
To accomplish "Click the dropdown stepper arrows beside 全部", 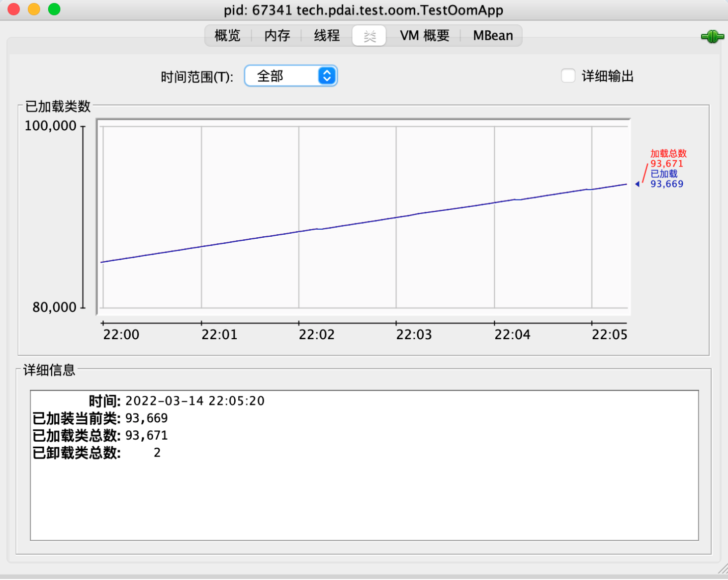I will (326, 76).
